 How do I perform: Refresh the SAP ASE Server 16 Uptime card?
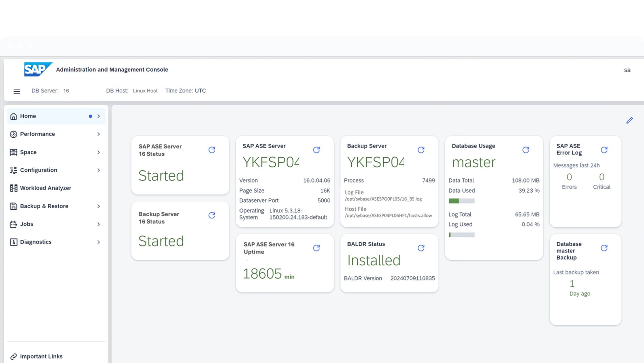coord(316,248)
